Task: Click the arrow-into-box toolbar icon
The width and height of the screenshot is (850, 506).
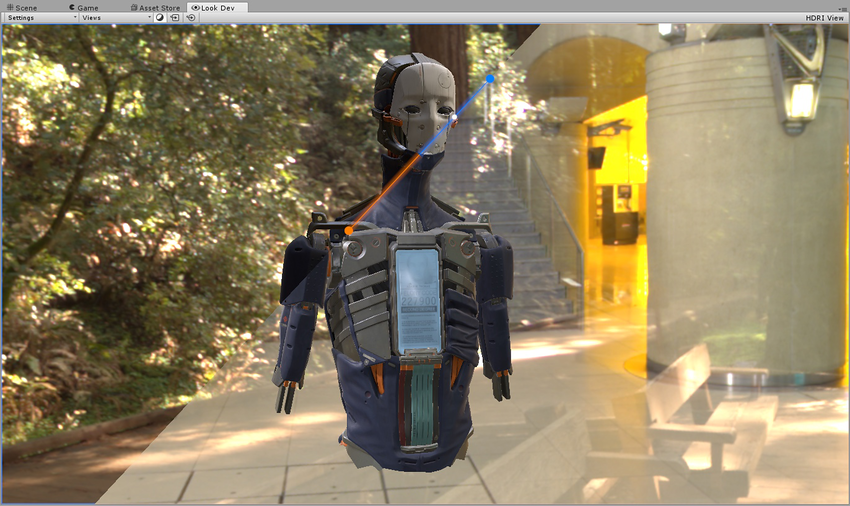Action: tap(175, 17)
